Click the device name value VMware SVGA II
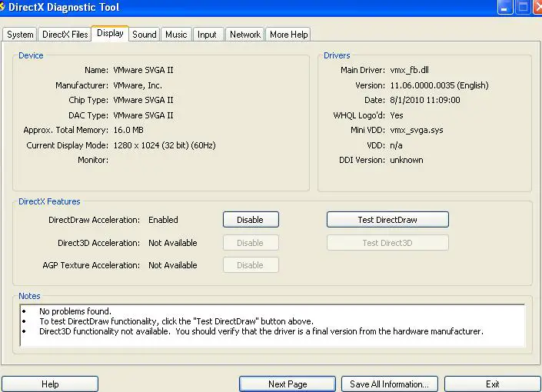The image size is (542, 392). pos(143,70)
